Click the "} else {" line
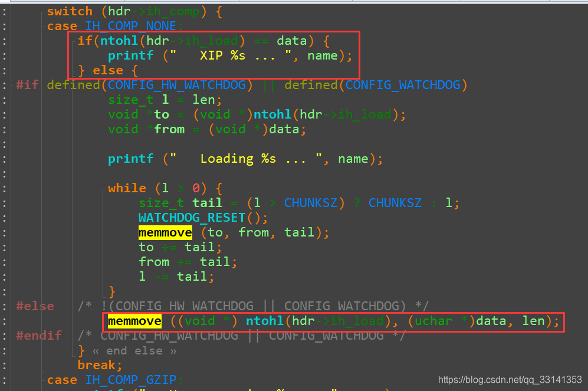 tap(108, 70)
